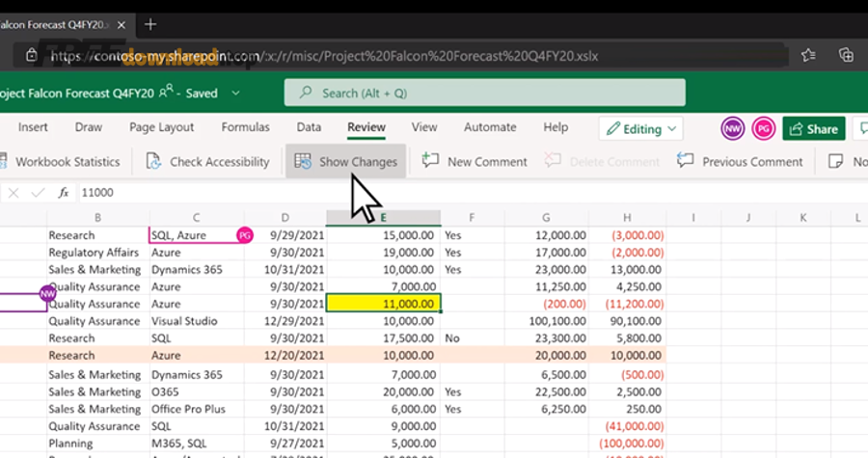868x458 pixels.
Task: Open the View tab
Action: click(424, 127)
